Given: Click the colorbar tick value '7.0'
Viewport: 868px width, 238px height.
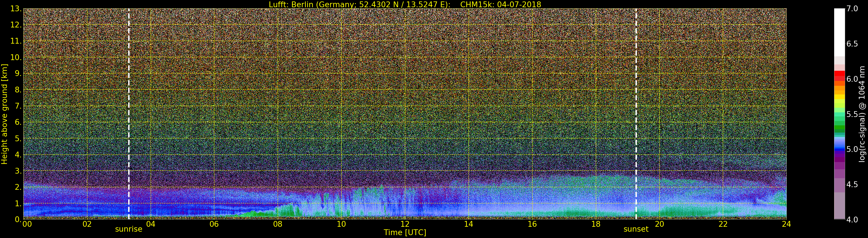Looking at the screenshot, I should pos(852,9).
